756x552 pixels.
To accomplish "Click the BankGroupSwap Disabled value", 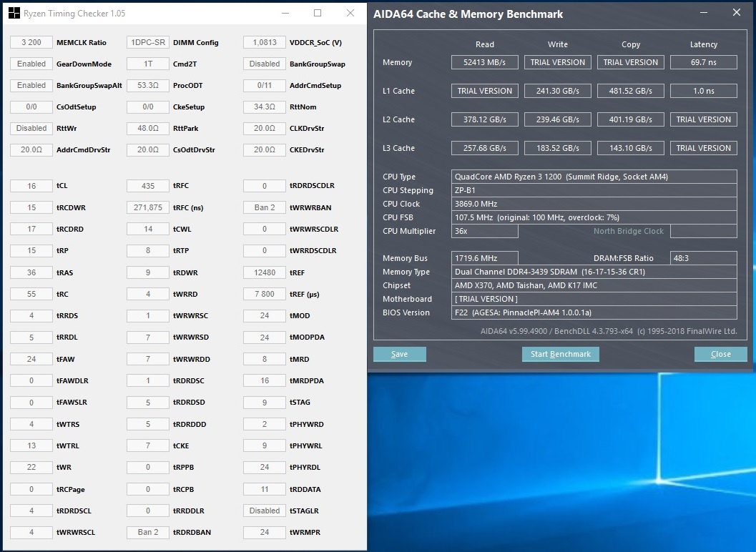I will pos(265,64).
